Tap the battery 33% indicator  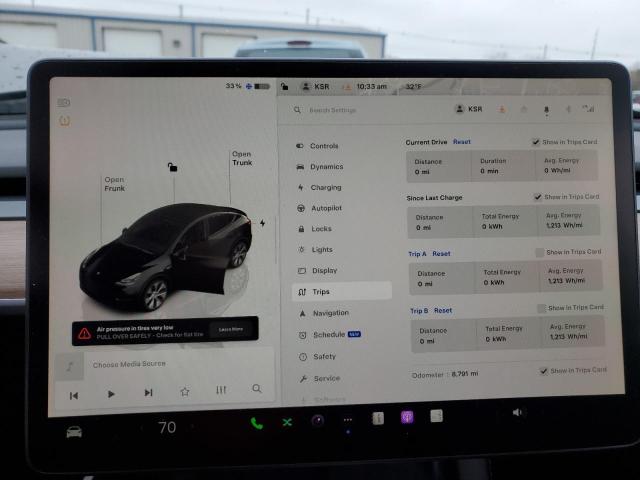click(247, 86)
